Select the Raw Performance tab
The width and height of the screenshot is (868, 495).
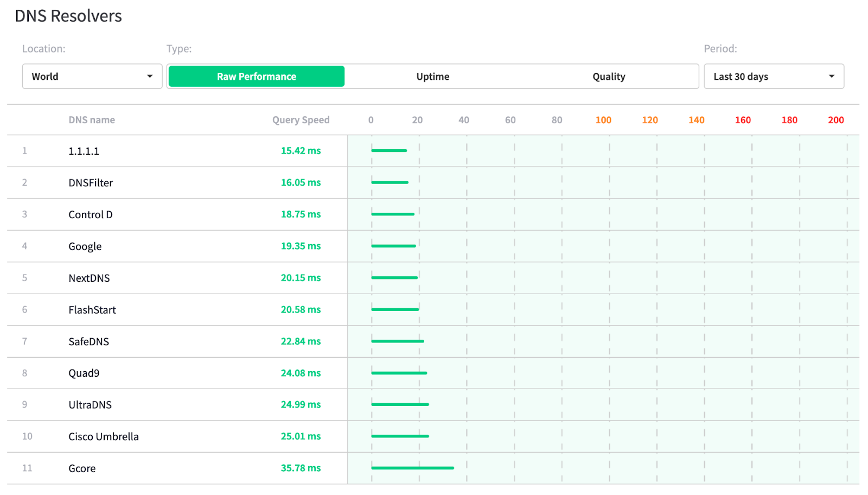tap(257, 77)
